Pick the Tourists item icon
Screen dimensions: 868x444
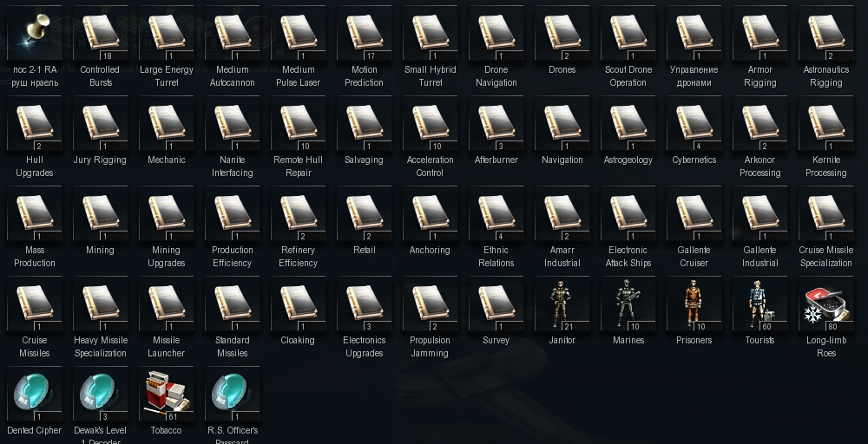pyautogui.click(x=760, y=303)
